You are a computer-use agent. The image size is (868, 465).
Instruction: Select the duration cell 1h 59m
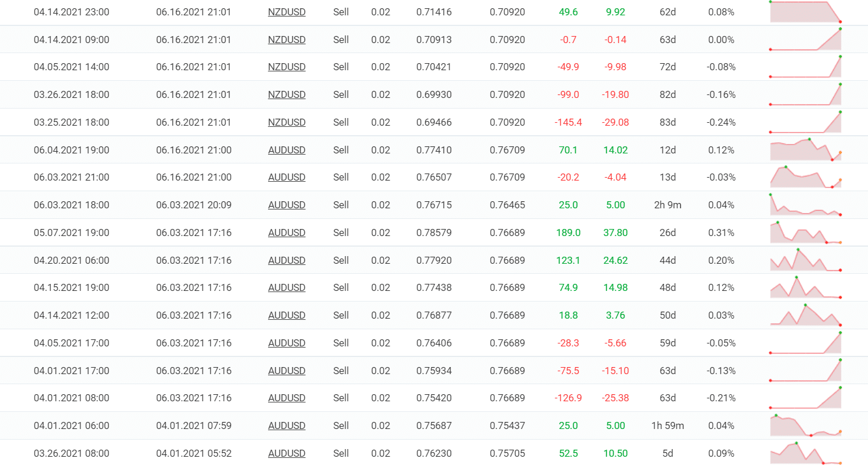pos(668,425)
